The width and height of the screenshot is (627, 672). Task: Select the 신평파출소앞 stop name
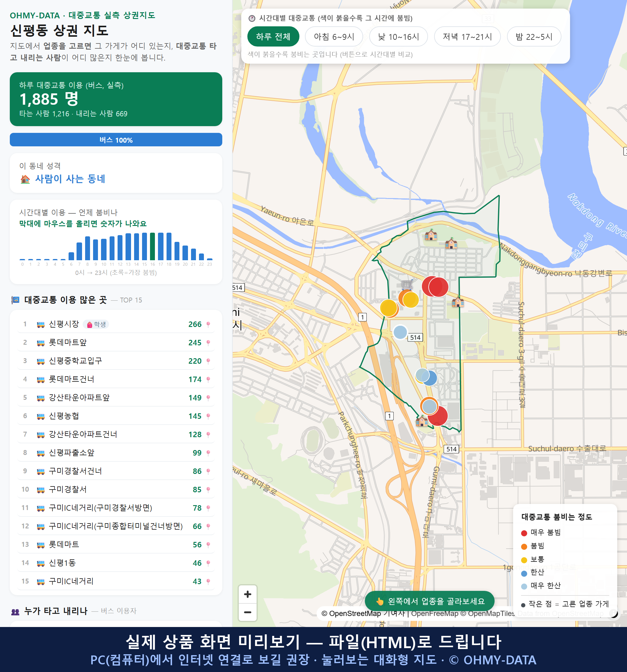point(72,452)
